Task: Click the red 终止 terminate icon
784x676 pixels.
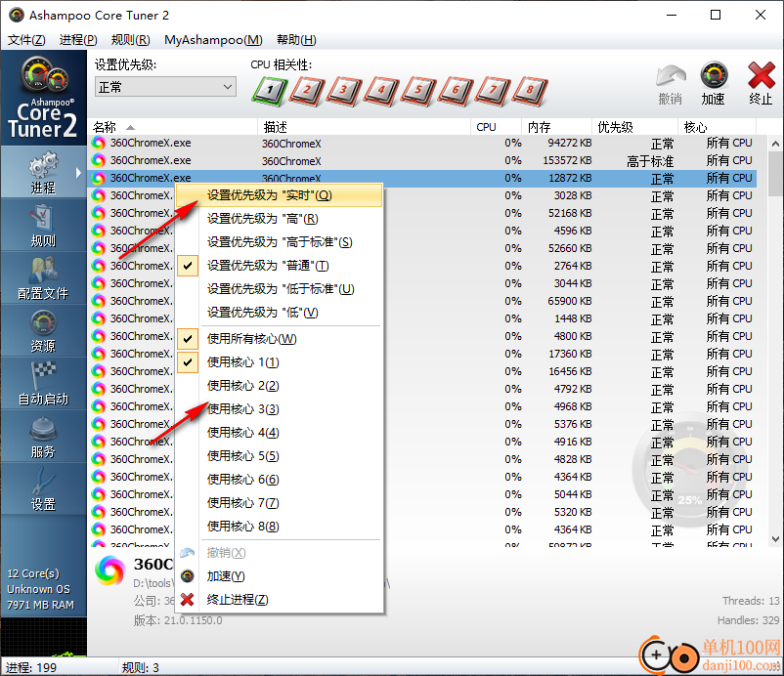Action: pos(761,83)
